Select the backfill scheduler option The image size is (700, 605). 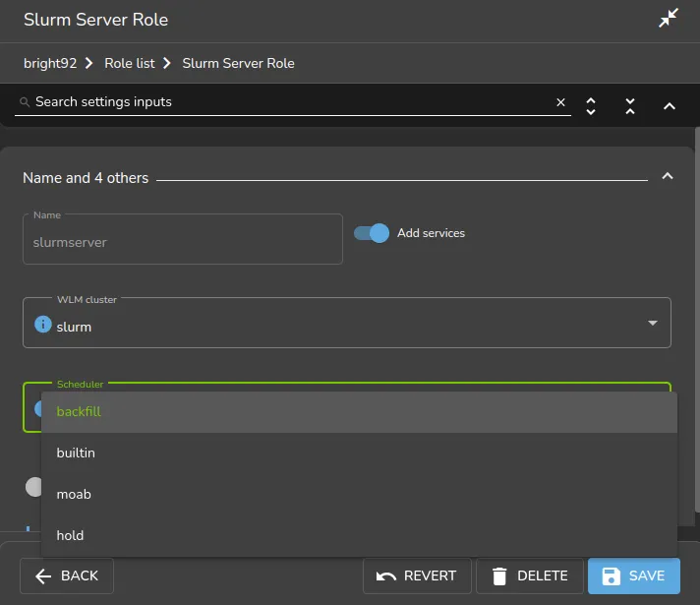pos(359,412)
